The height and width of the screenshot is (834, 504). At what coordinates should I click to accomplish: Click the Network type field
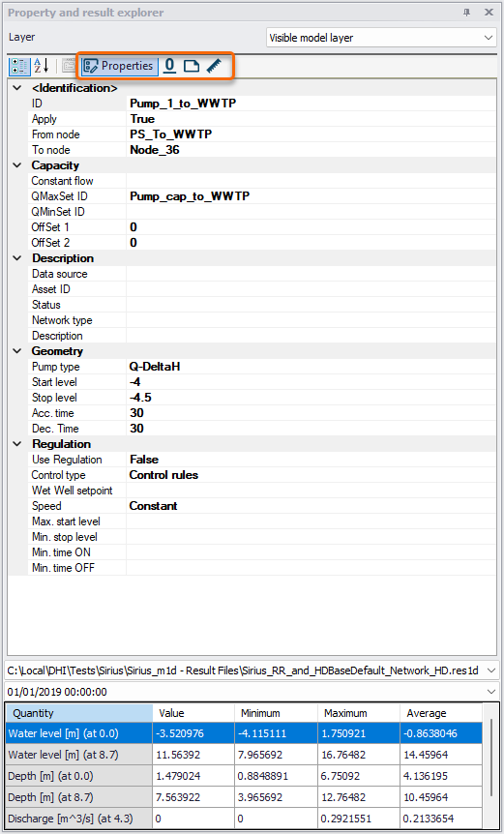tap(311, 320)
